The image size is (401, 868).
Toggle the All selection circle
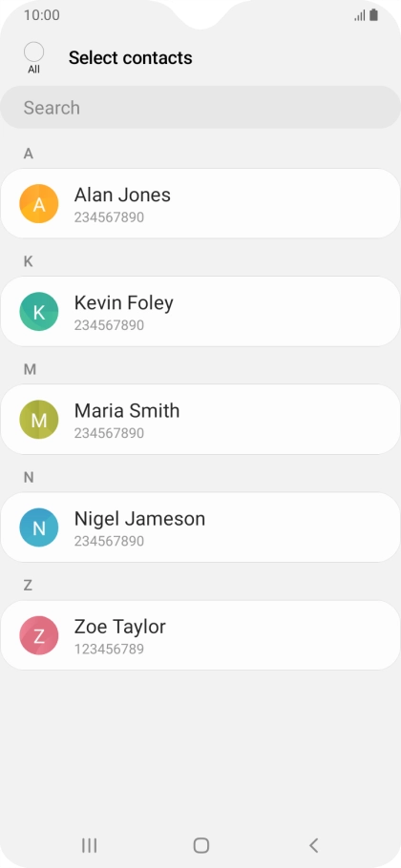(33, 52)
